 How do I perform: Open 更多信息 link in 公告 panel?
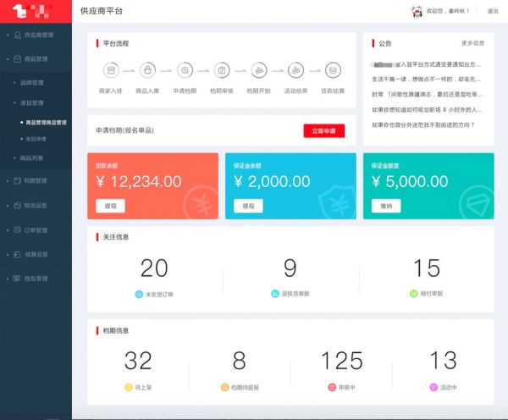click(472, 42)
